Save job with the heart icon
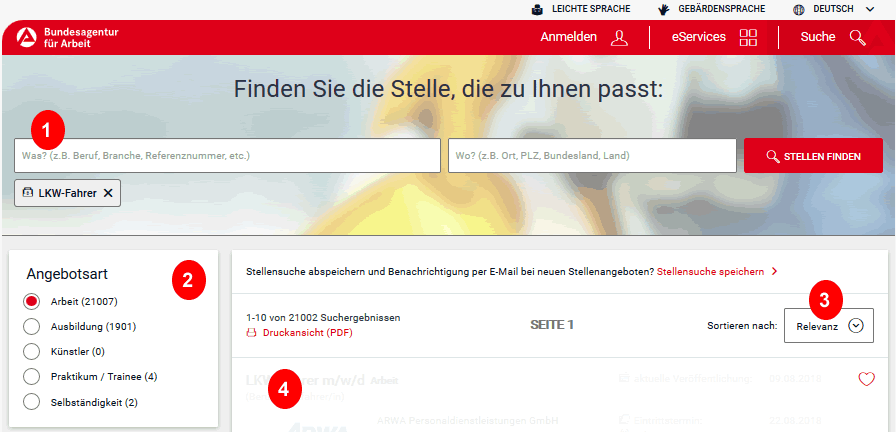 [866, 379]
